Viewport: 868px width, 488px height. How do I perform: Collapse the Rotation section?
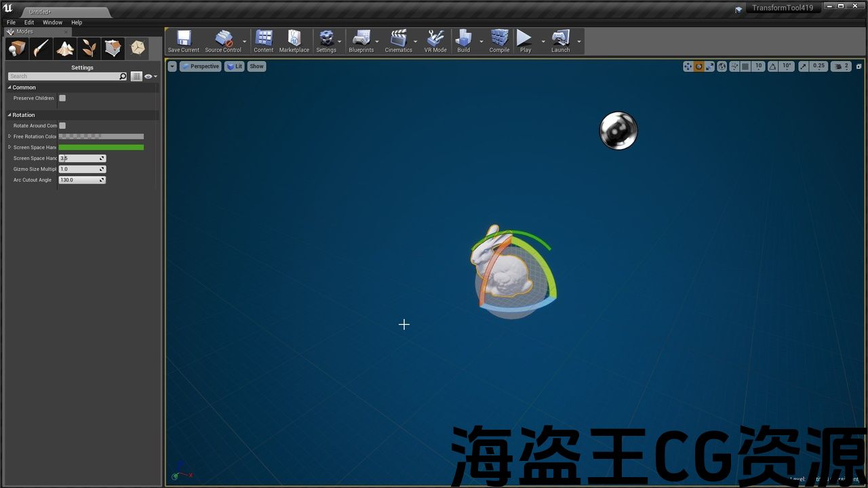click(x=9, y=115)
